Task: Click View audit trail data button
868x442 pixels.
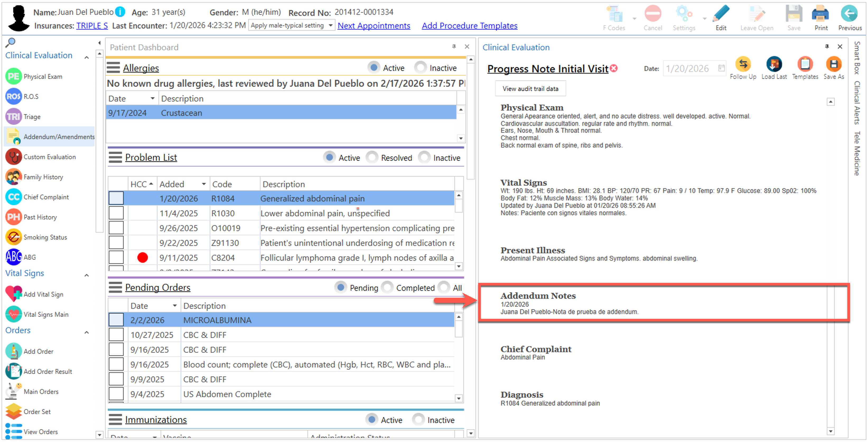Action: (x=530, y=89)
